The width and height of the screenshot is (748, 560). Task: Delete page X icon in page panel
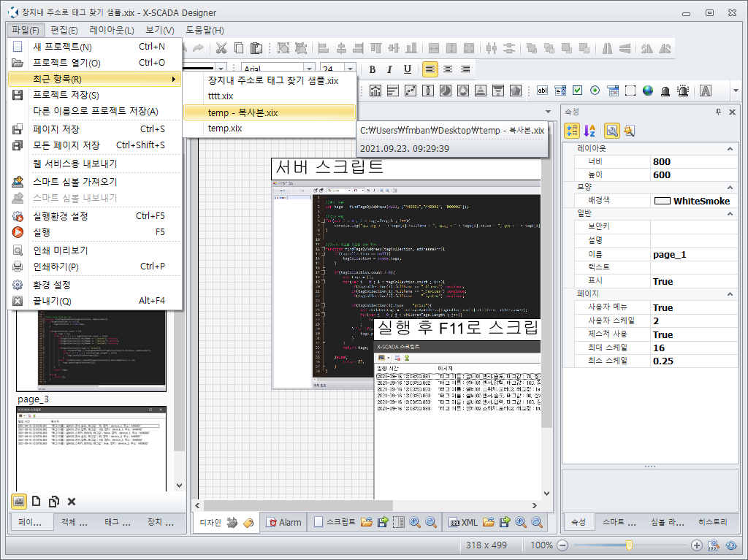pos(72,502)
